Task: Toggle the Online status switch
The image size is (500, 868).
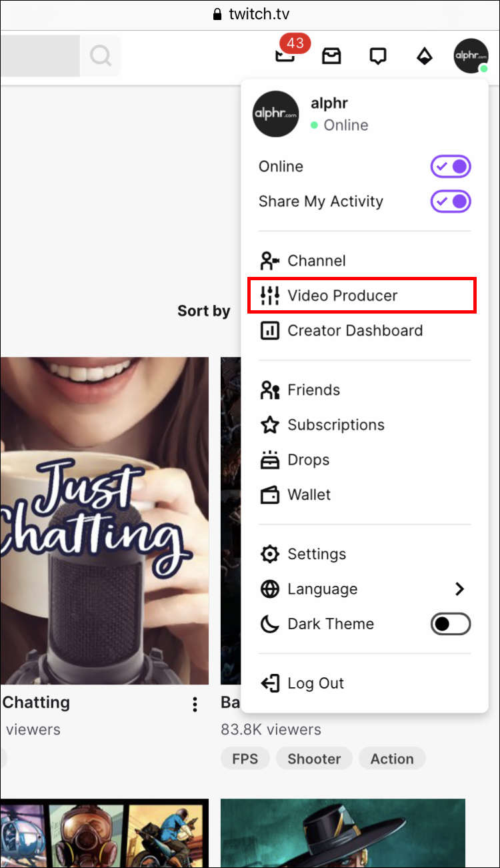Action: click(451, 167)
